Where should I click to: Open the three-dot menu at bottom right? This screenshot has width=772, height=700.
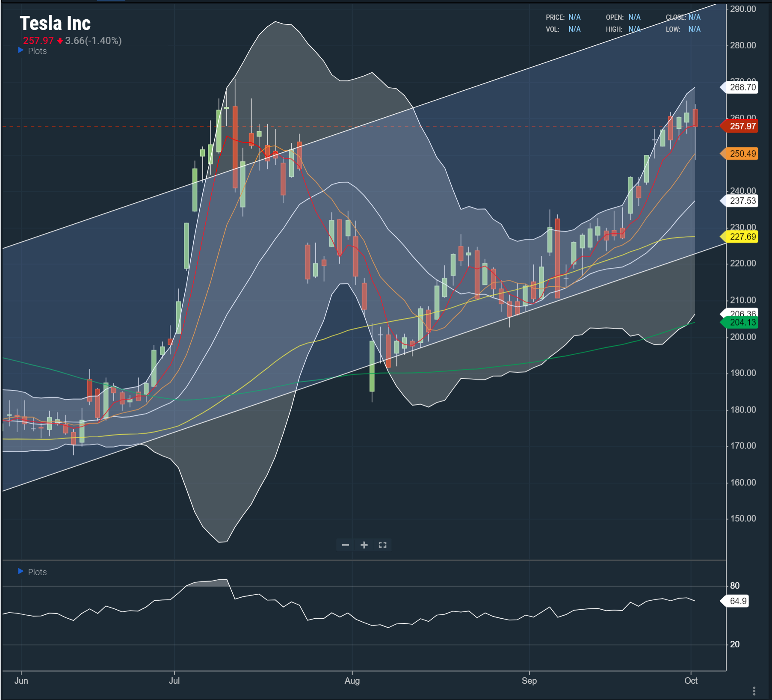pyautogui.click(x=754, y=691)
